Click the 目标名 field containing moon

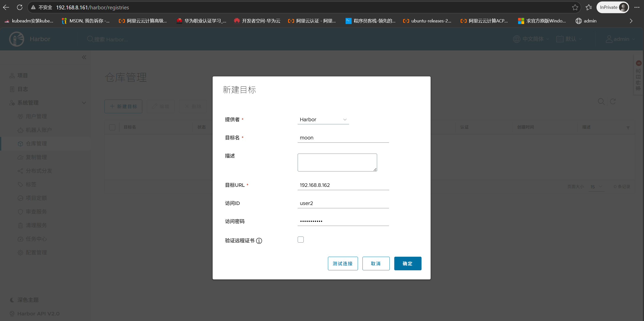(343, 138)
